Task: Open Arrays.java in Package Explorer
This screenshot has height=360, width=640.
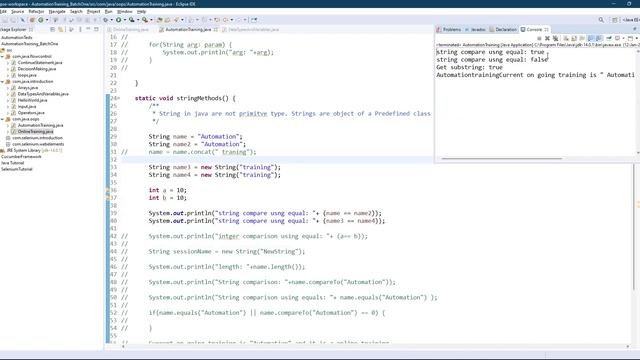Action: coord(28,88)
